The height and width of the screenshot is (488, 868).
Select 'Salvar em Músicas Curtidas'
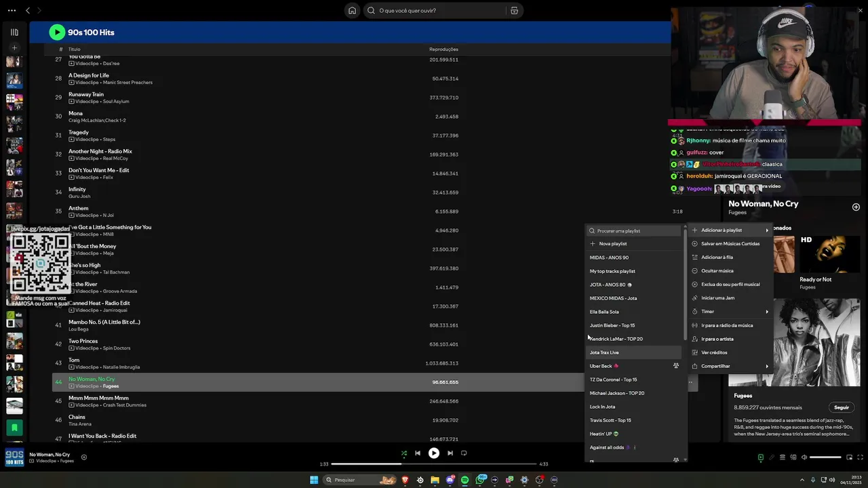click(730, 244)
